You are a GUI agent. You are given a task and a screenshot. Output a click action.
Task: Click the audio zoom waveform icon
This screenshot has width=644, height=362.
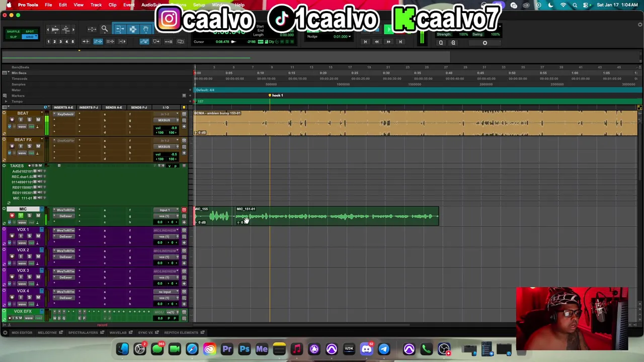pyautogui.click(x=55, y=30)
